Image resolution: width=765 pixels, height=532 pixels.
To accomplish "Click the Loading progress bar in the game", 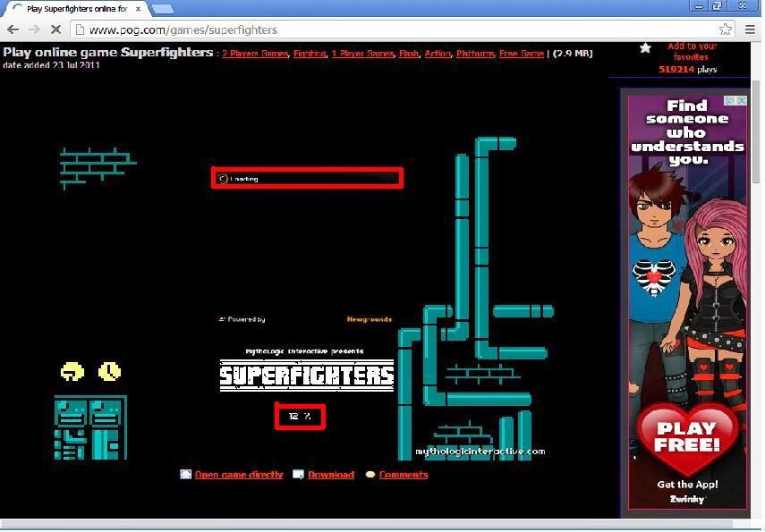I will coord(308,178).
